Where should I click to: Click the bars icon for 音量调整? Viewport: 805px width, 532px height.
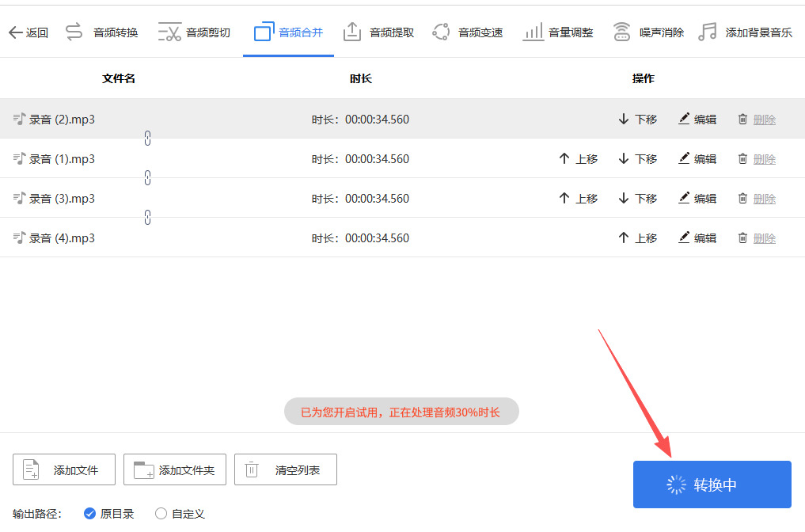point(533,32)
